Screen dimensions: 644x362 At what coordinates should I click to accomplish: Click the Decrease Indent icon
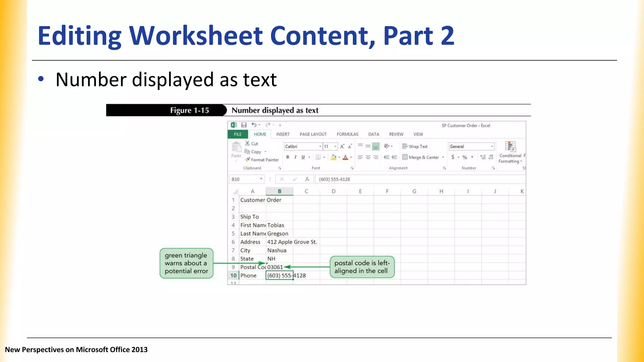[387, 157]
